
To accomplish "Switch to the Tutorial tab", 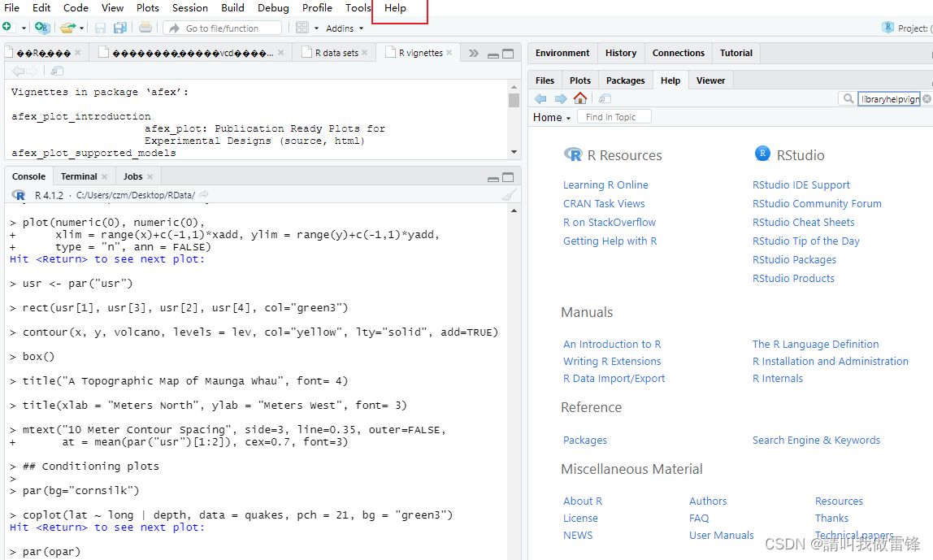I will 736,53.
